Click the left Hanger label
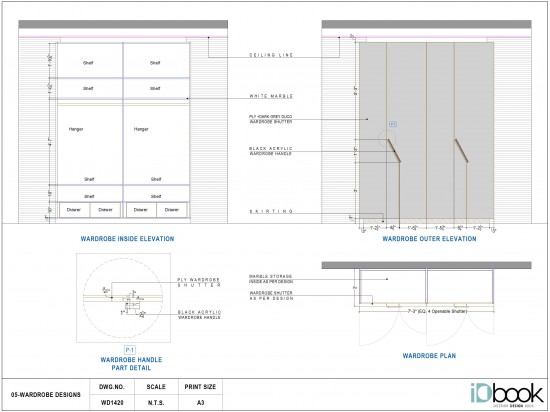This screenshot has height=412, width=550. click(76, 129)
